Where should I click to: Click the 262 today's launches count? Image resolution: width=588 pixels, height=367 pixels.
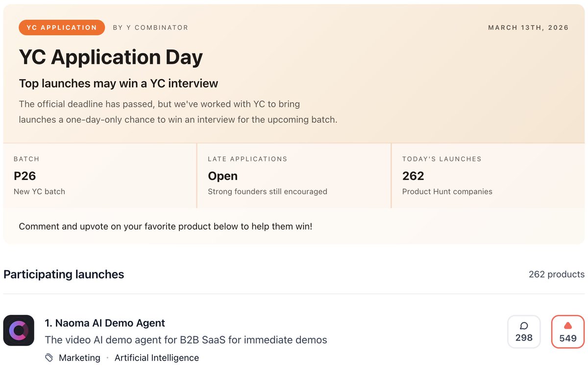click(413, 176)
